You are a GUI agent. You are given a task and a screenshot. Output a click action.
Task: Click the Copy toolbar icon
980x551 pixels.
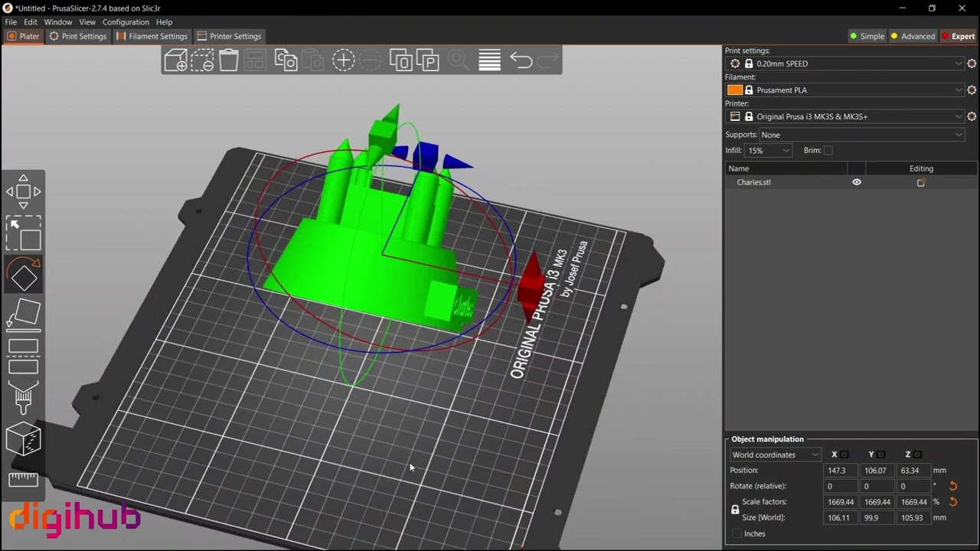point(286,60)
